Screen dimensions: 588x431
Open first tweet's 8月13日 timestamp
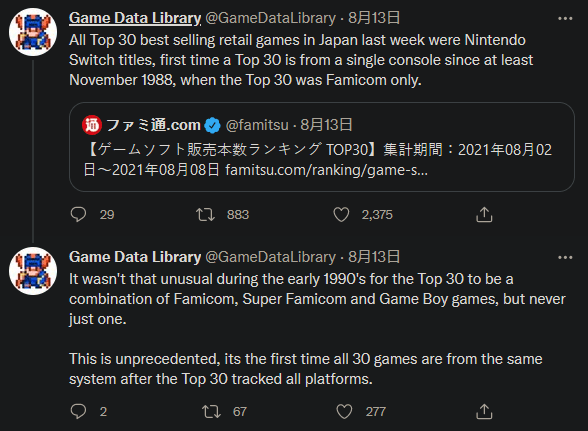click(374, 18)
